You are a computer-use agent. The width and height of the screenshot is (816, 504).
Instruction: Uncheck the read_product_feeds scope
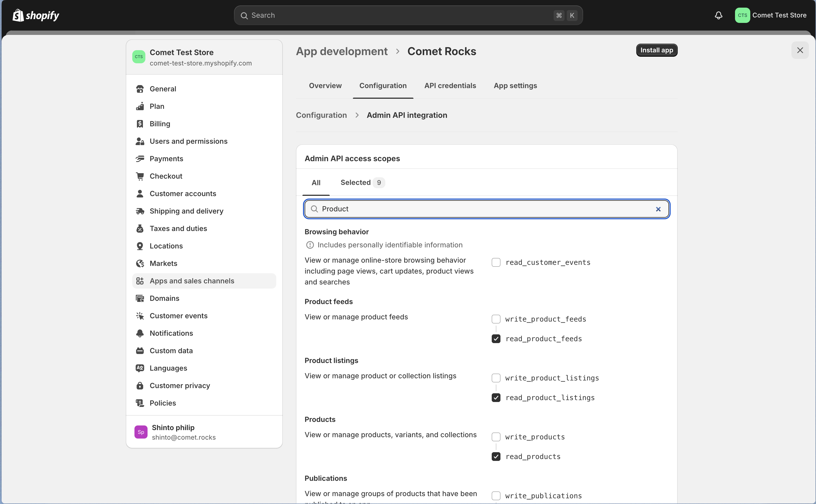(x=496, y=339)
